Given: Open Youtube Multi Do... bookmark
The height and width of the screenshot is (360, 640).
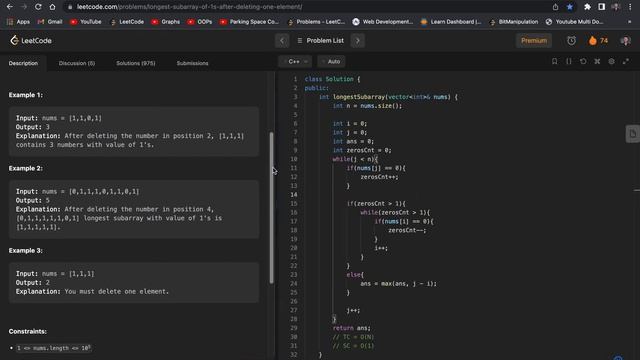Looking at the screenshot, I should 574,22.
